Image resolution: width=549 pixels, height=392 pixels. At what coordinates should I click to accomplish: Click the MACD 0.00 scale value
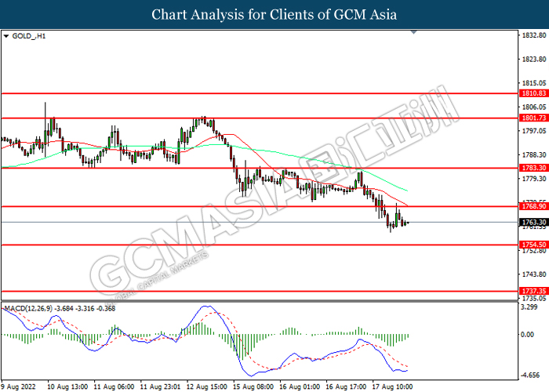(x=528, y=335)
